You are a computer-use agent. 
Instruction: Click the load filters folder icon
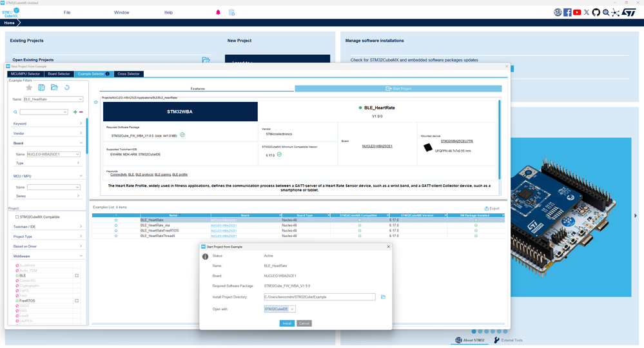54,88
